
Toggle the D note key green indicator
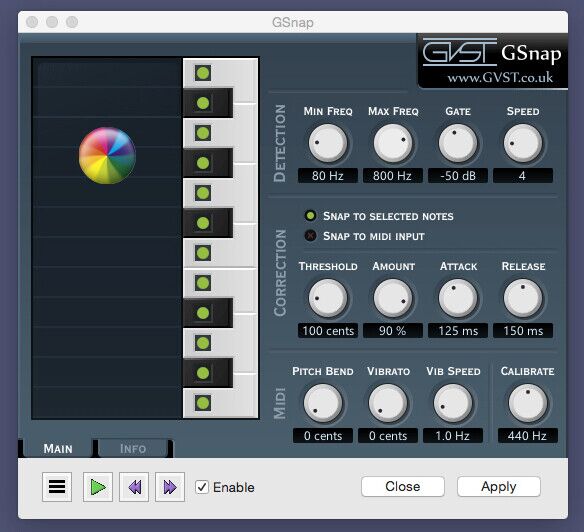203,343
